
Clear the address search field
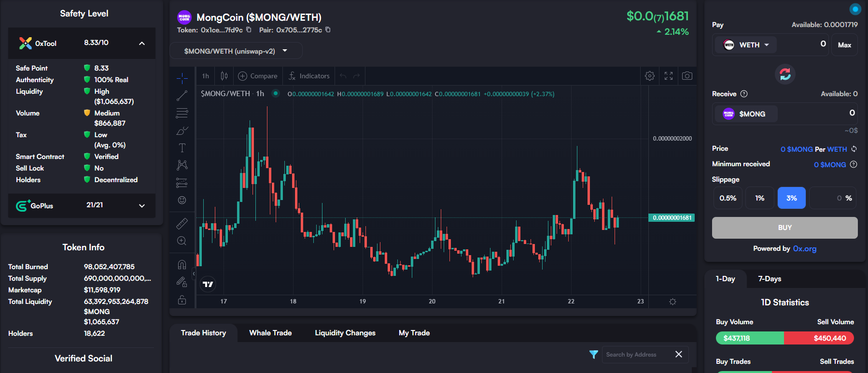coord(679,354)
